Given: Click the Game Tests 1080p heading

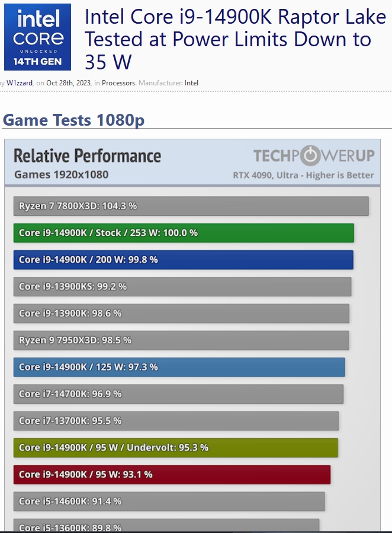Looking at the screenshot, I should click(73, 120).
